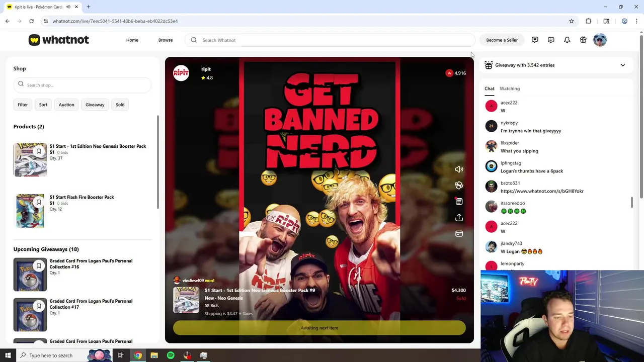This screenshot has width=644, height=362.
Task: Reload the page in Chrome
Action: point(31,21)
